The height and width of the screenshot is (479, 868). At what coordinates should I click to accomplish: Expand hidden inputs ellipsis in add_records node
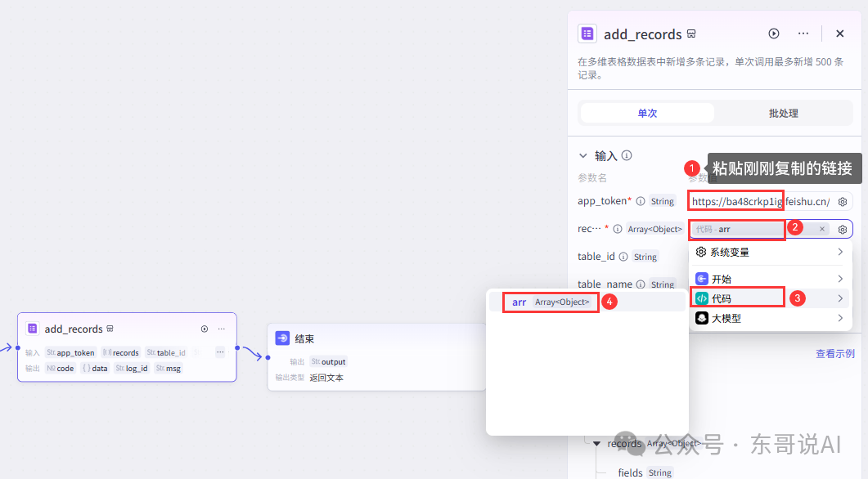click(x=220, y=352)
